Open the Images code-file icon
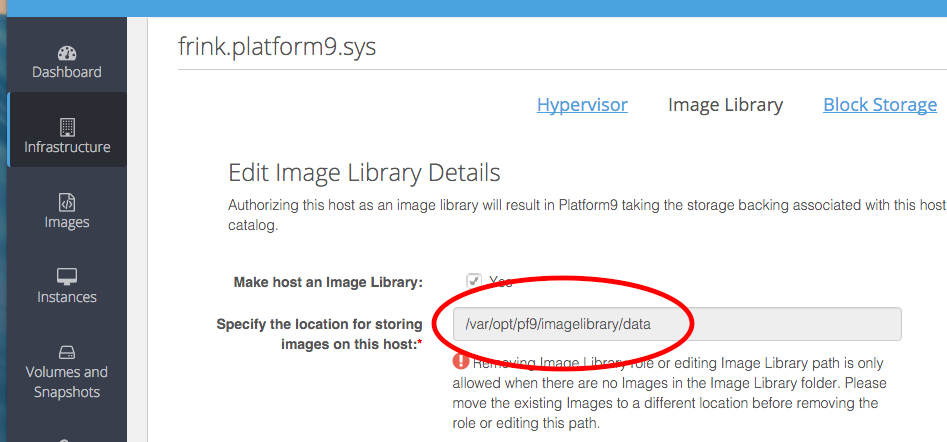 pos(67,202)
